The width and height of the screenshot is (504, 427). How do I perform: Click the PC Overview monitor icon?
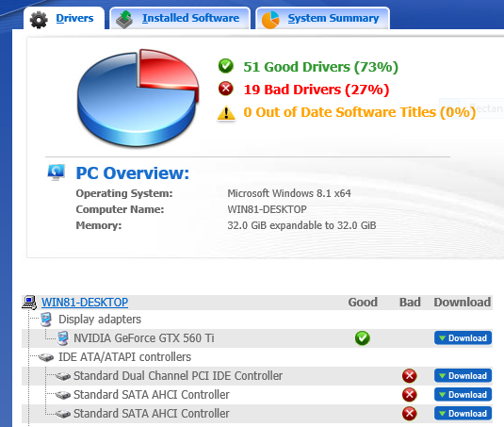[x=57, y=172]
